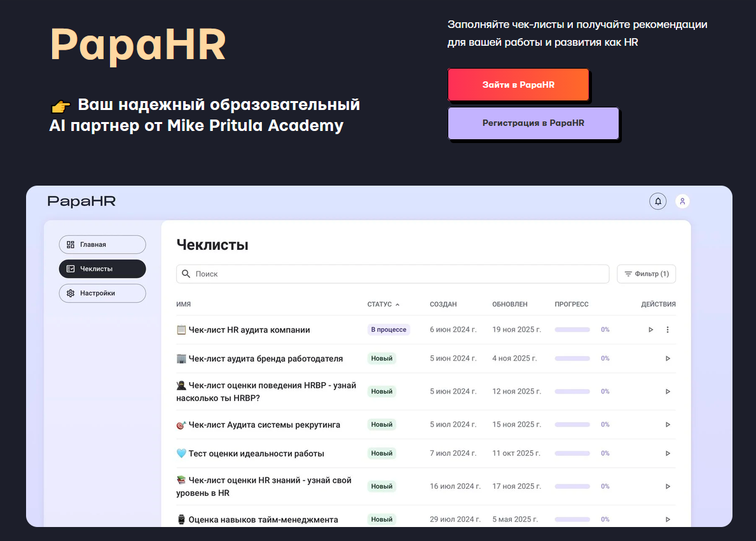Click the В процессе status badge
This screenshot has width=756, height=541.
388,330
